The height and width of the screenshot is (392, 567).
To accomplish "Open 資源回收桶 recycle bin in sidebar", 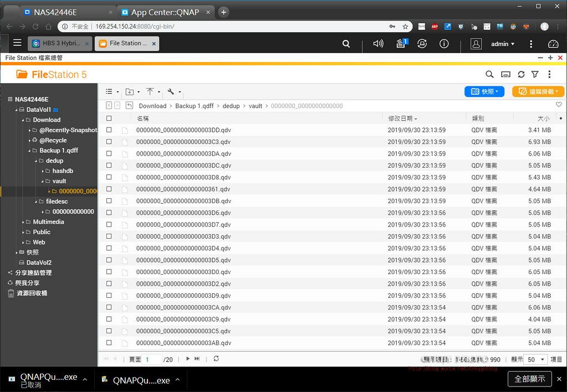I will (32, 293).
